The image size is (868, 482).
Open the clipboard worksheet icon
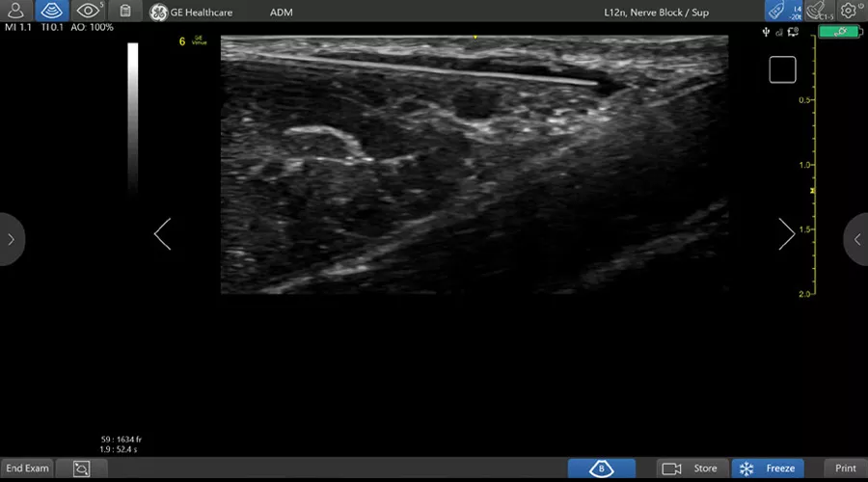click(125, 11)
